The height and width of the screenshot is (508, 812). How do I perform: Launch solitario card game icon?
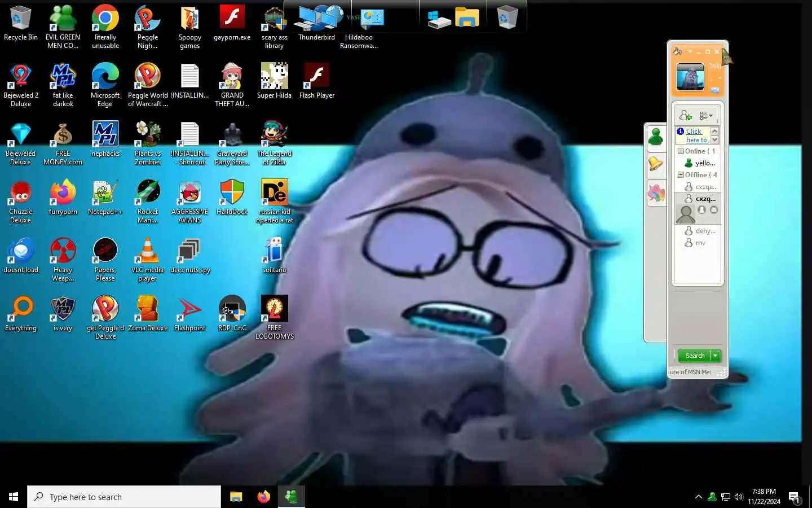pos(275,256)
